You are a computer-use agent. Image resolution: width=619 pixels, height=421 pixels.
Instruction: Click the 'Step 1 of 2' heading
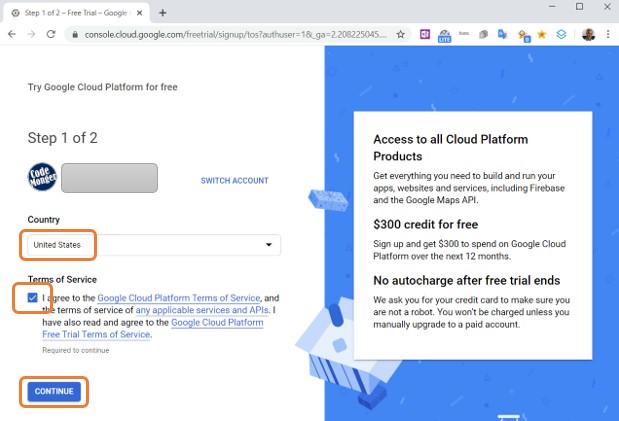click(x=62, y=138)
